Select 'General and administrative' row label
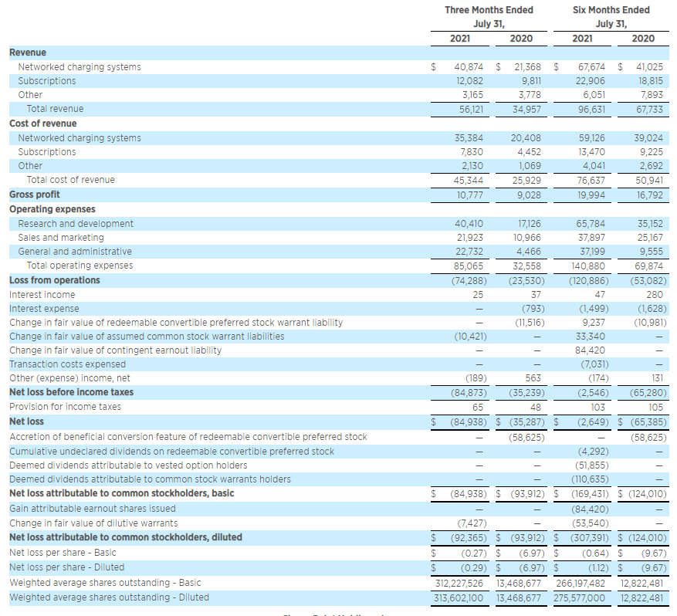Viewport: 677px width, 616px height. [75, 252]
